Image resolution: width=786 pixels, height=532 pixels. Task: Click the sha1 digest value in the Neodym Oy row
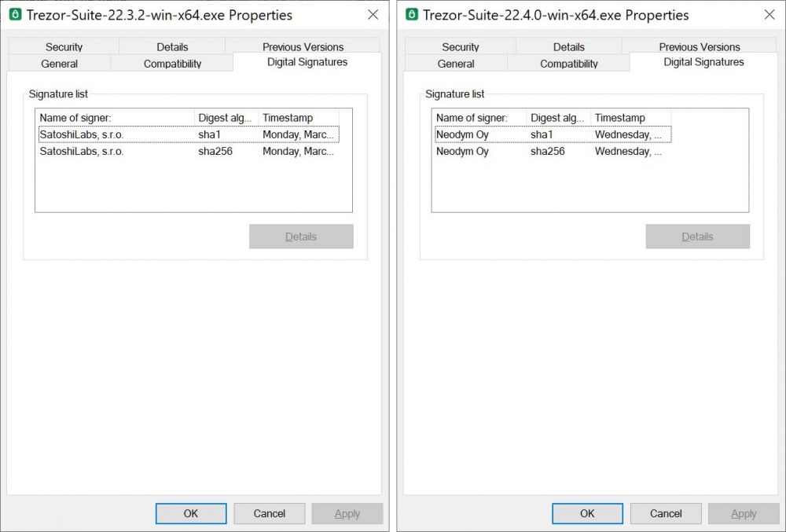542,134
